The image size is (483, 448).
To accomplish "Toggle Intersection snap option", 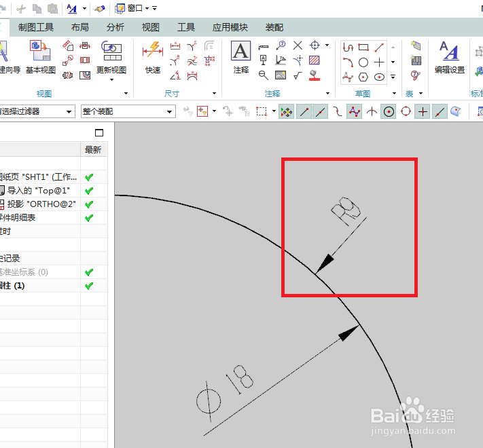I will (372, 111).
